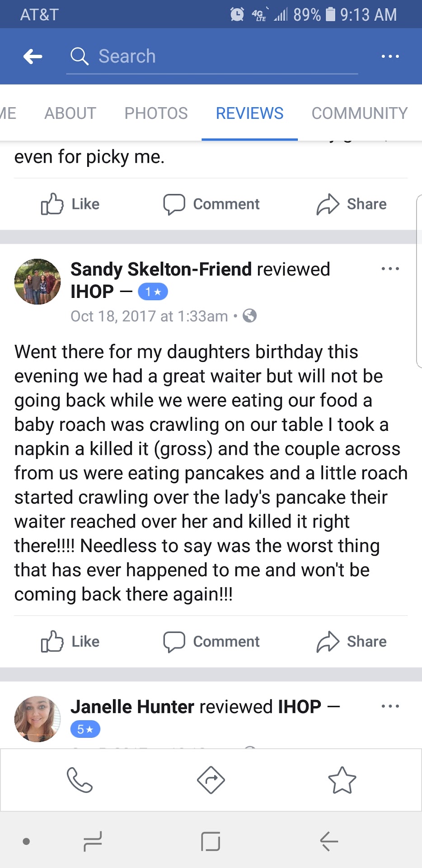Like the review above Sandy's post
The width and height of the screenshot is (422, 868).
click(x=70, y=204)
